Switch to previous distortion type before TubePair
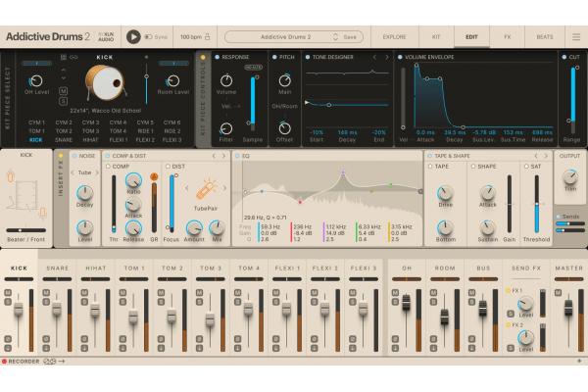 click(186, 188)
